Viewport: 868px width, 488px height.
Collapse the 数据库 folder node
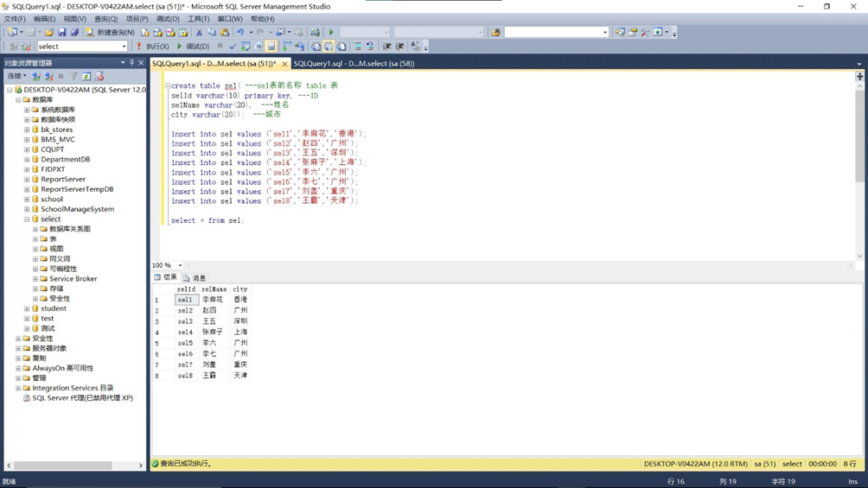(18, 99)
